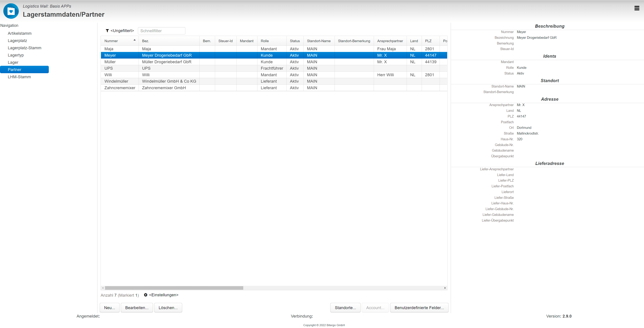Click the Mallinckrodtstr. street value
This screenshot has height=328, width=644.
(528, 133)
